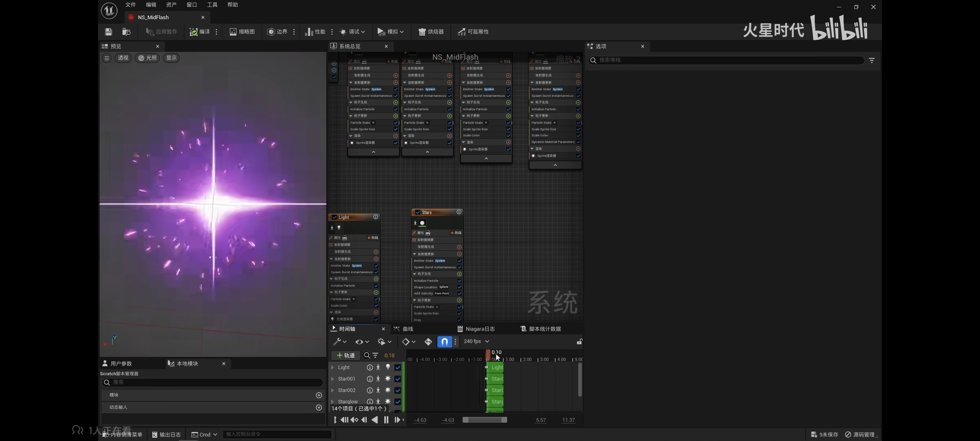
Task: Click the filter icon beside stack search
Action: [x=872, y=60]
